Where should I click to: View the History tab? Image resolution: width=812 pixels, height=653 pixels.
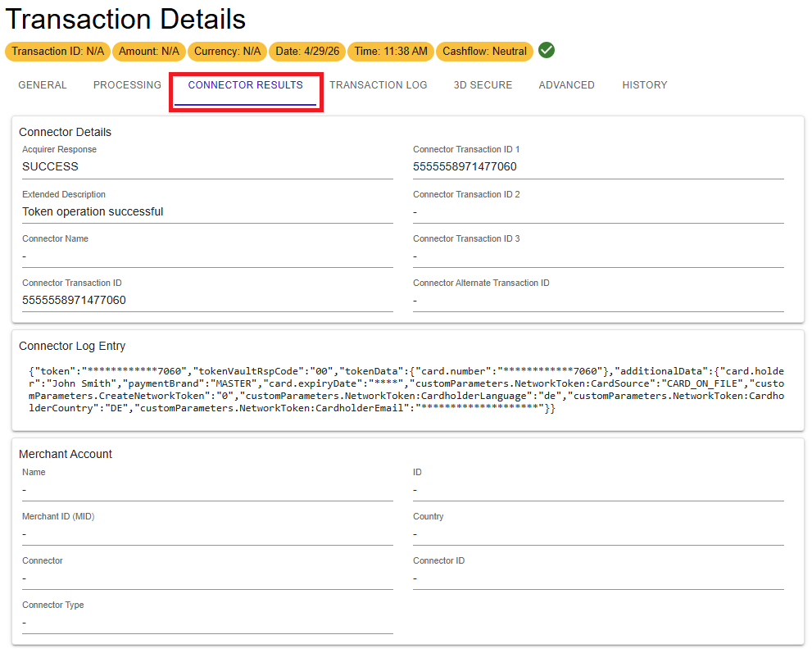(645, 85)
